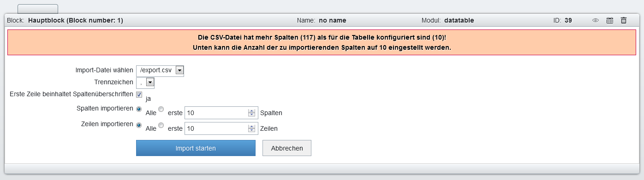Decrease the Spalten count with down arrow
Screen dimensions: 644x180
coord(251,115)
